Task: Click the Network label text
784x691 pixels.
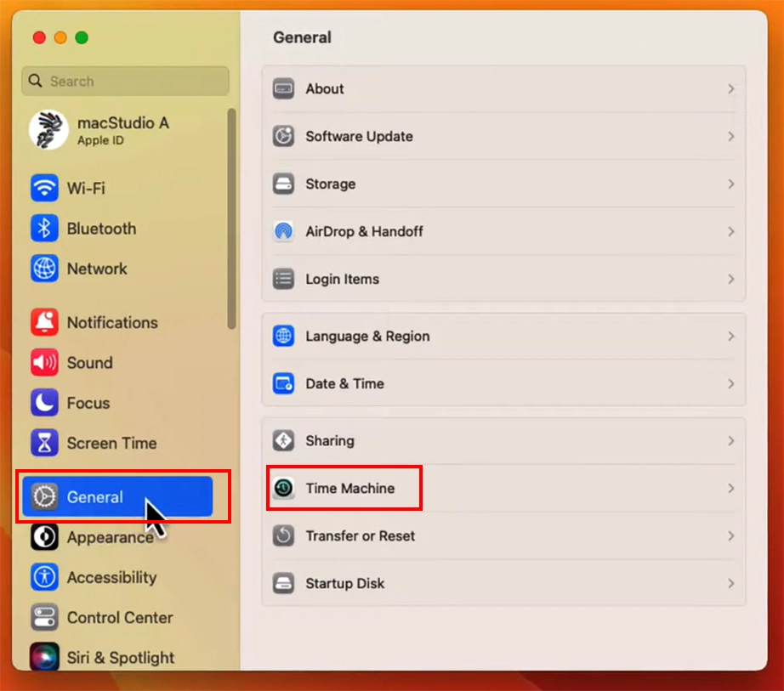Action: click(97, 269)
